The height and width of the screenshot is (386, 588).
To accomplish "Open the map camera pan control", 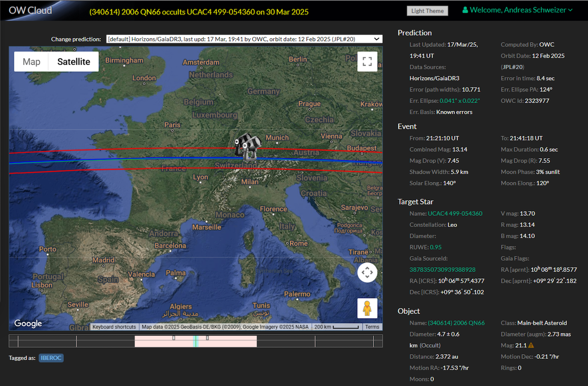I will click(x=367, y=273).
